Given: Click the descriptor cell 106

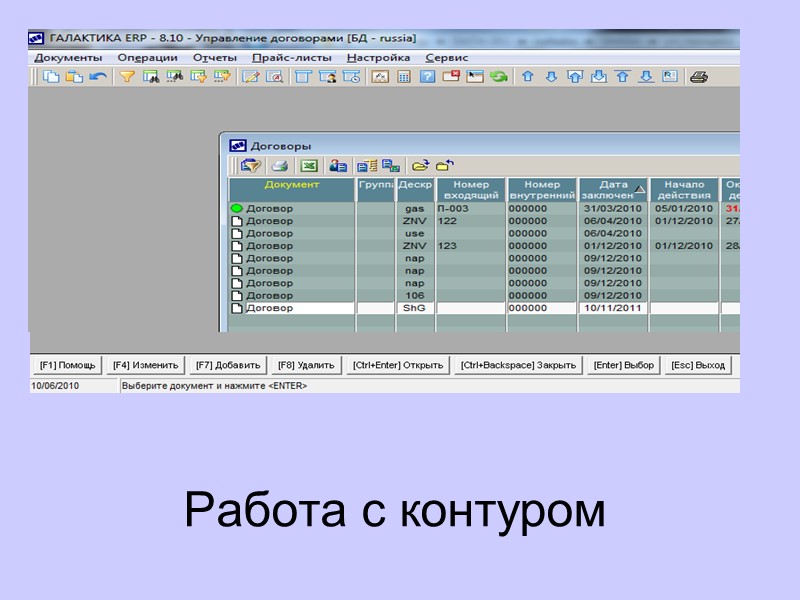Looking at the screenshot, I should pos(415,295).
